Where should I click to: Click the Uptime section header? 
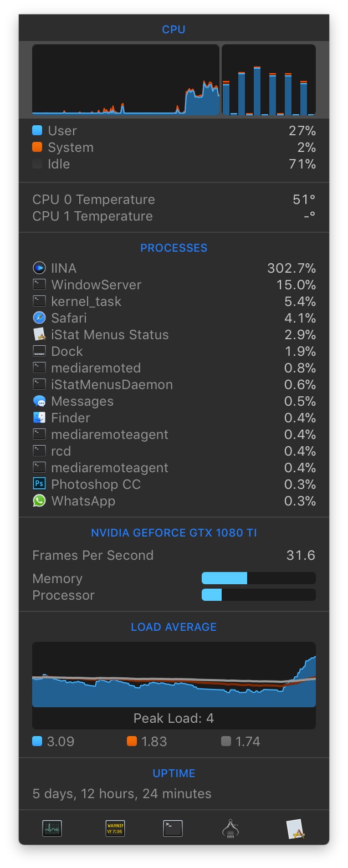click(x=174, y=773)
